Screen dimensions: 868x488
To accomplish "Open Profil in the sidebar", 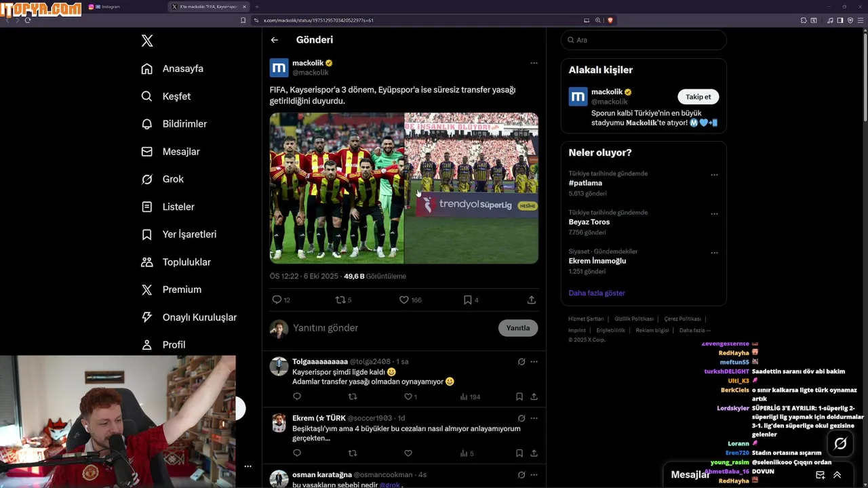I will click(163, 345).
